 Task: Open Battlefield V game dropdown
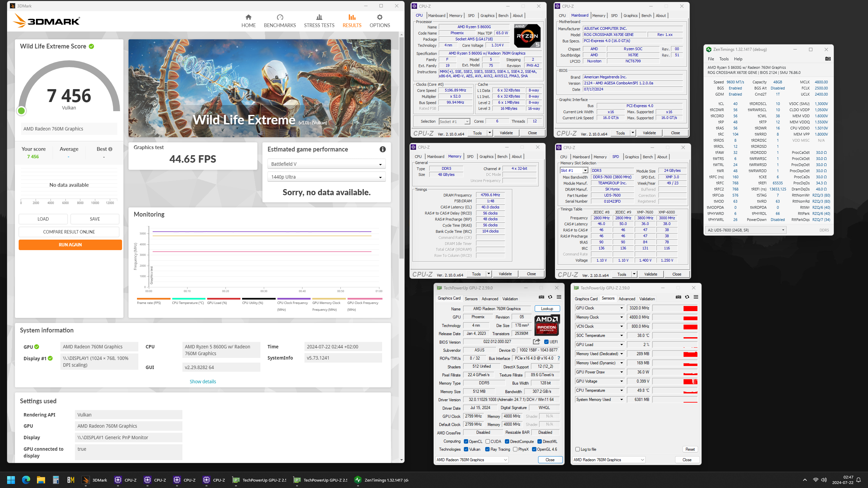pyautogui.click(x=327, y=164)
